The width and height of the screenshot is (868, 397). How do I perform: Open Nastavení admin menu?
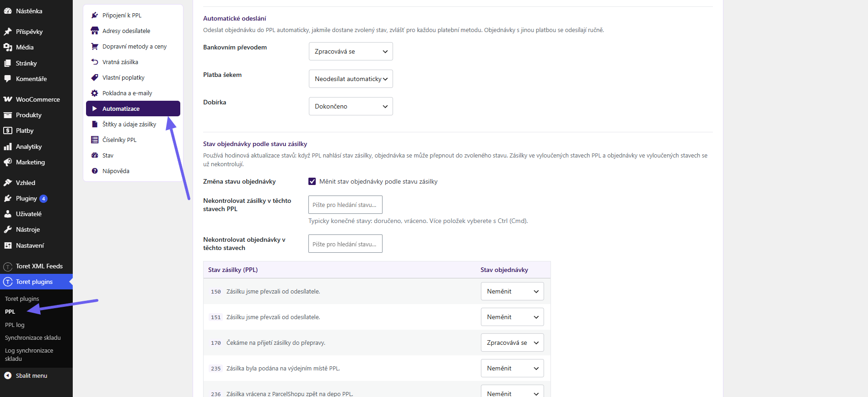[x=36, y=245]
